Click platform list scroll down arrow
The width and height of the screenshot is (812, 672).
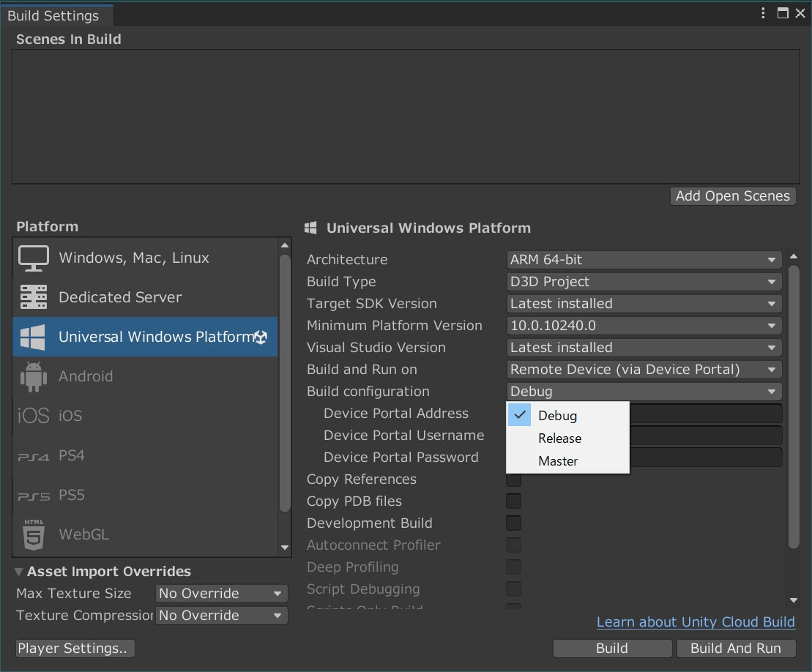point(285,548)
